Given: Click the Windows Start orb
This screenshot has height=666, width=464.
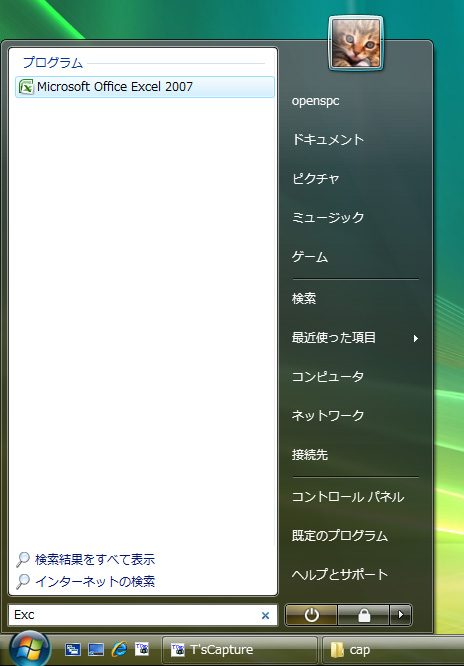Looking at the screenshot, I should (30, 649).
